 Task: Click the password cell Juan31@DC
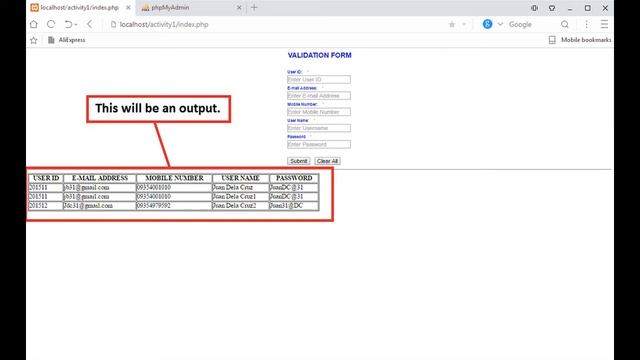point(294,206)
